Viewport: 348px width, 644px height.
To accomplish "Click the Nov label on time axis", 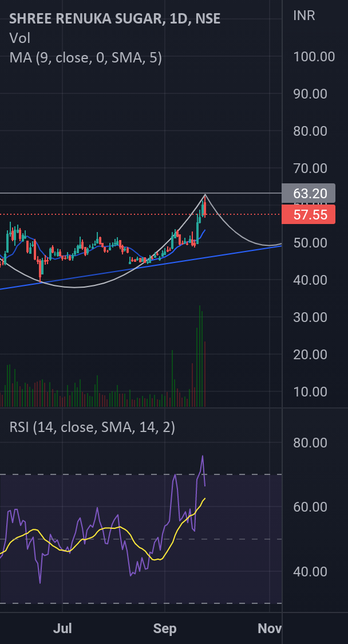I will click(x=269, y=628).
